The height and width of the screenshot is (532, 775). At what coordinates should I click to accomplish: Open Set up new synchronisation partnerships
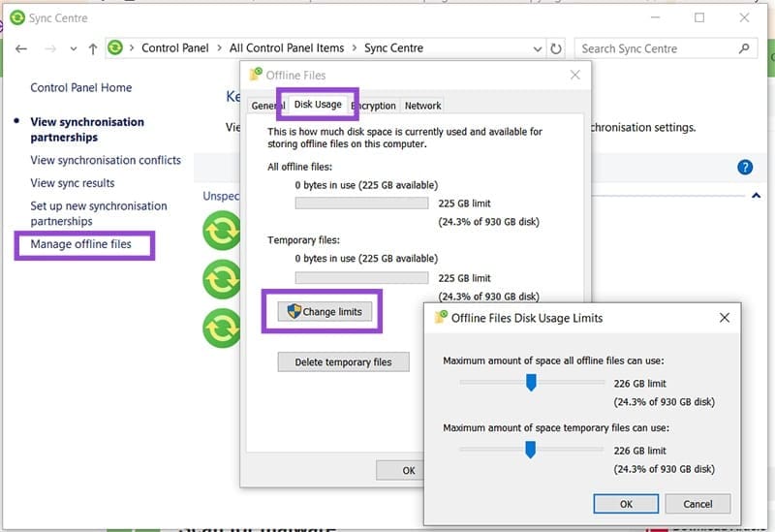coord(99,213)
